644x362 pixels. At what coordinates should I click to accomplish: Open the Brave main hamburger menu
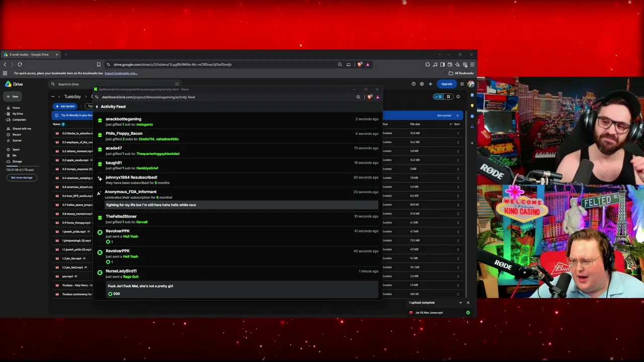click(x=472, y=64)
